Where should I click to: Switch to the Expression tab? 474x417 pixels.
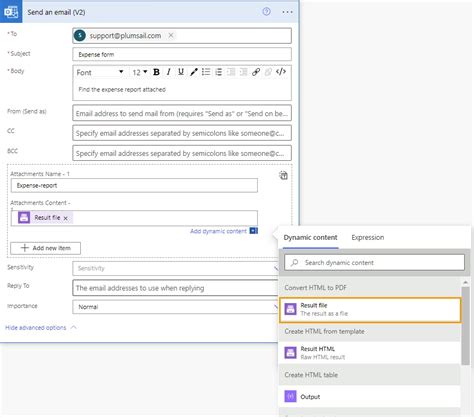(x=368, y=237)
